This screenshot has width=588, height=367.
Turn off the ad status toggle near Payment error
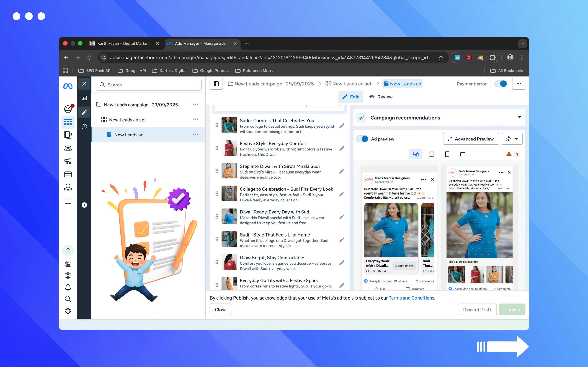click(501, 84)
